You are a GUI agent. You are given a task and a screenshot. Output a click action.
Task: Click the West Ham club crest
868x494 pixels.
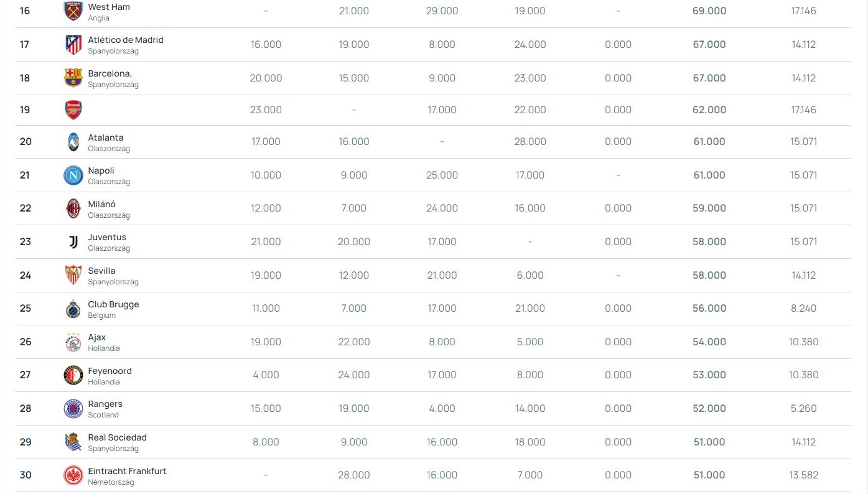pos(73,11)
